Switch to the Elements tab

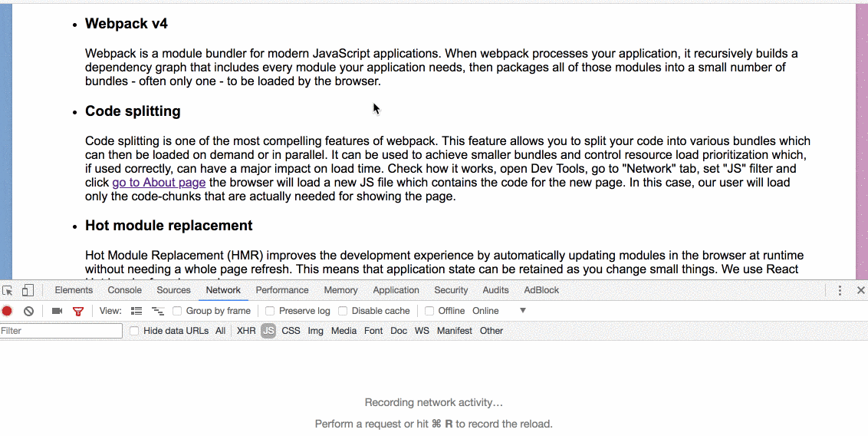tap(74, 290)
